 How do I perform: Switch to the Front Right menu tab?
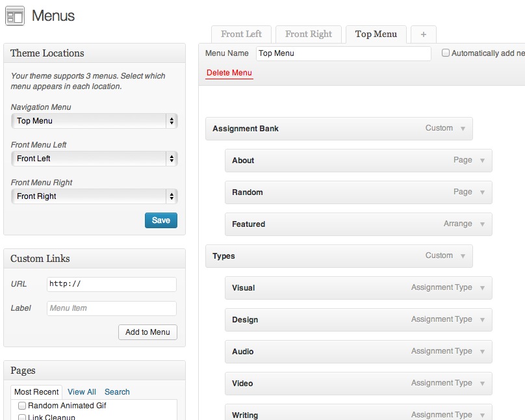309,34
